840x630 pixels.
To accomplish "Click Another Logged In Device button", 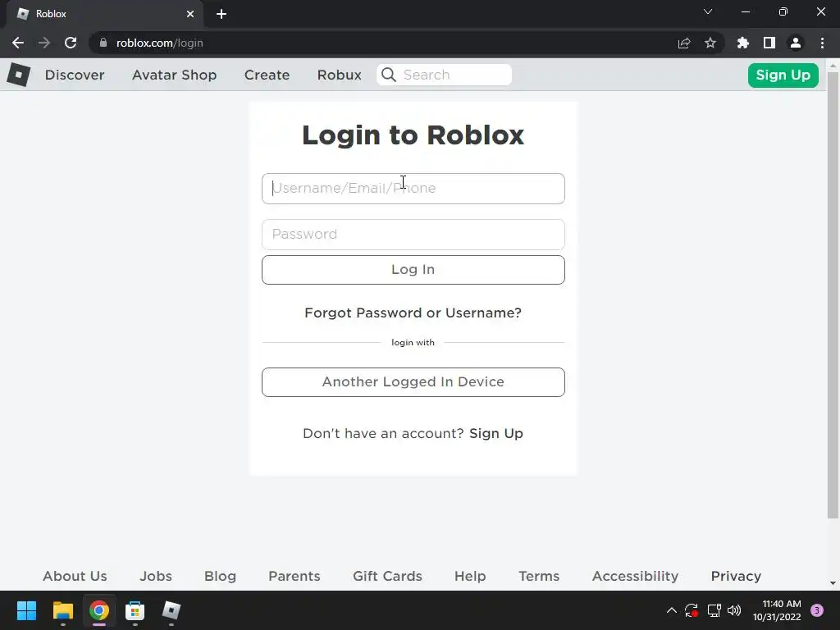I will [413, 382].
